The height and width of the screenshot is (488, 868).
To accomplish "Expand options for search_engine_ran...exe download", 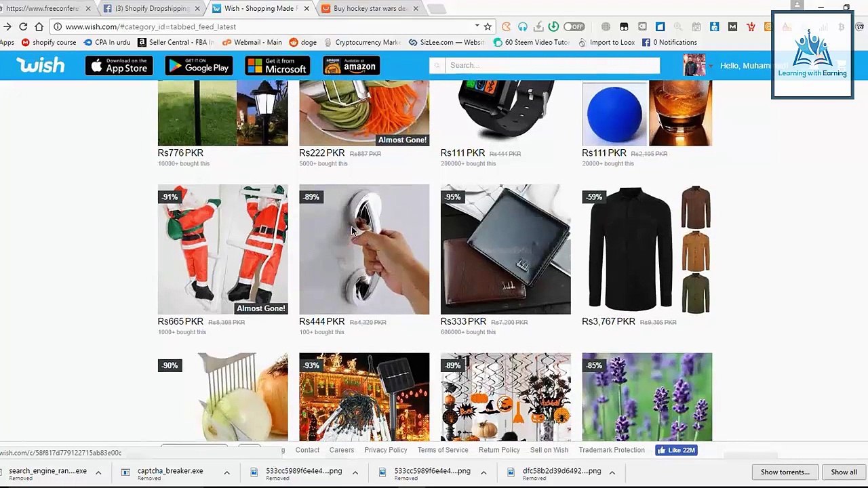I will (98, 473).
